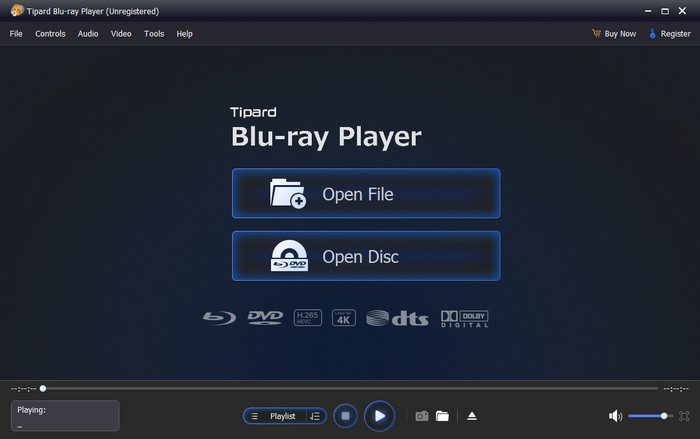Expand the Video menu

coord(121,34)
